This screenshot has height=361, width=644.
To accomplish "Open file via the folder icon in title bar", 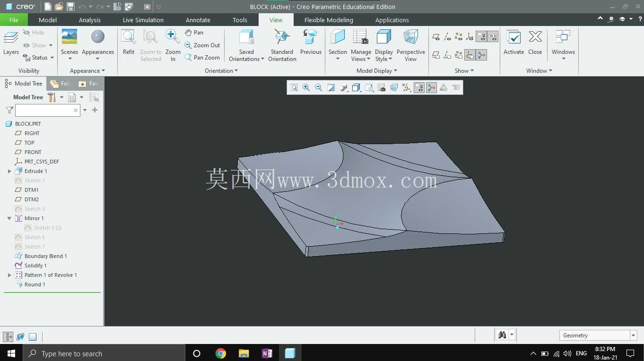I will click(x=59, y=7).
